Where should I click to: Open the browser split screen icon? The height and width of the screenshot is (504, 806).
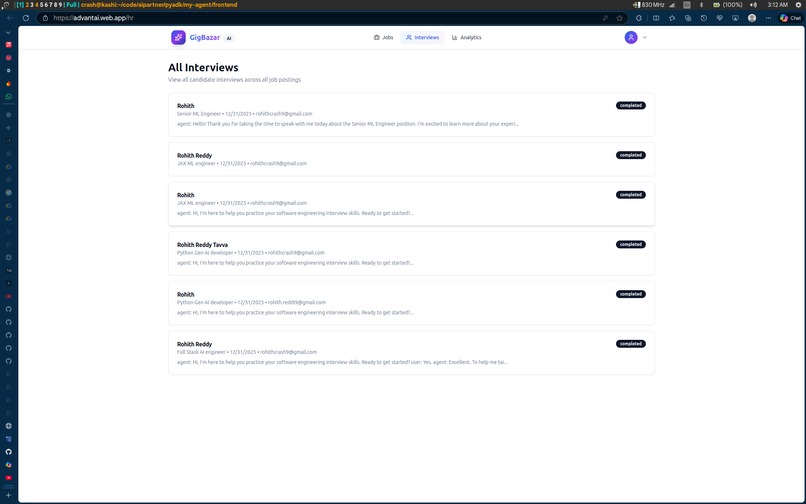click(656, 18)
